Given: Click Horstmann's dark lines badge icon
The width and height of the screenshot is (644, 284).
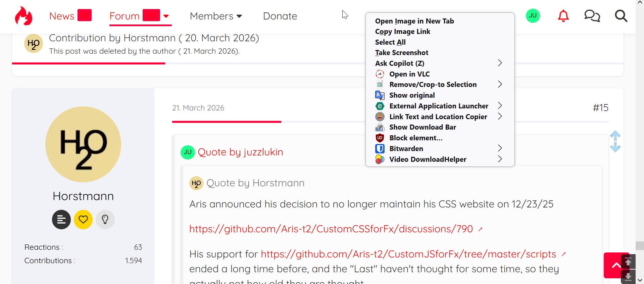Looking at the screenshot, I should click(61, 220).
